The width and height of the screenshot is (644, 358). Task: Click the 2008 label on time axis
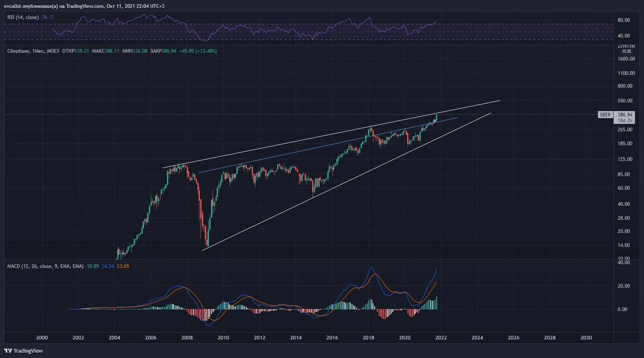[187, 338]
